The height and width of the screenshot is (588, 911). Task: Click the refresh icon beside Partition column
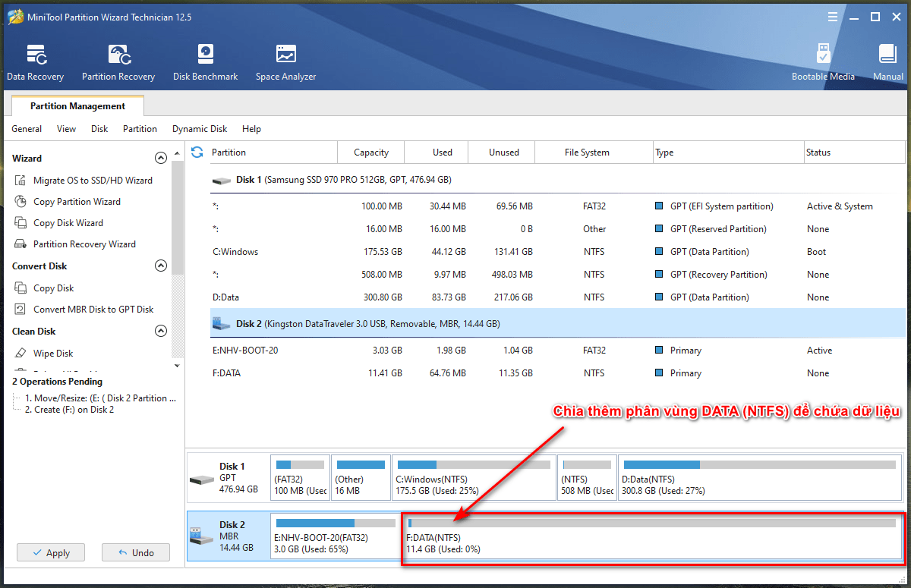(x=197, y=152)
